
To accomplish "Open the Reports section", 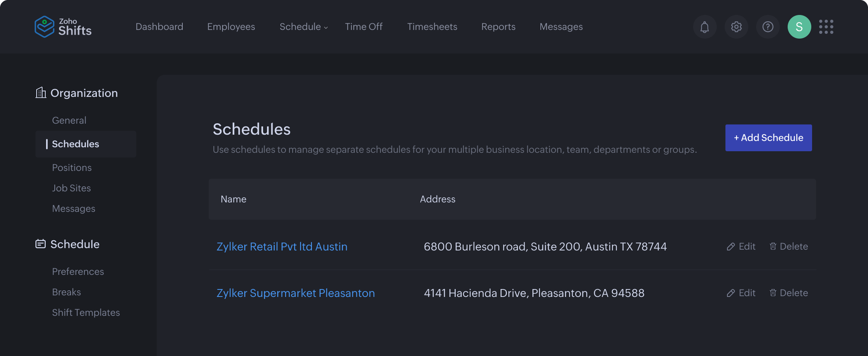I will tap(498, 26).
